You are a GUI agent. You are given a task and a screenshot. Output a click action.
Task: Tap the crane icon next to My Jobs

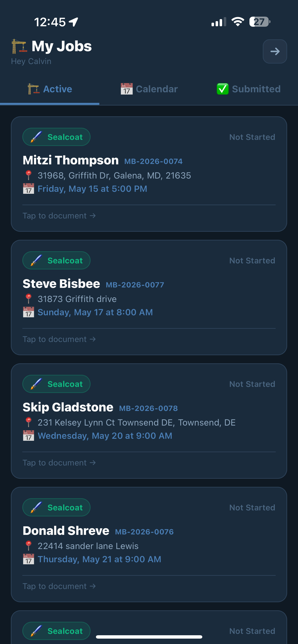point(19,46)
